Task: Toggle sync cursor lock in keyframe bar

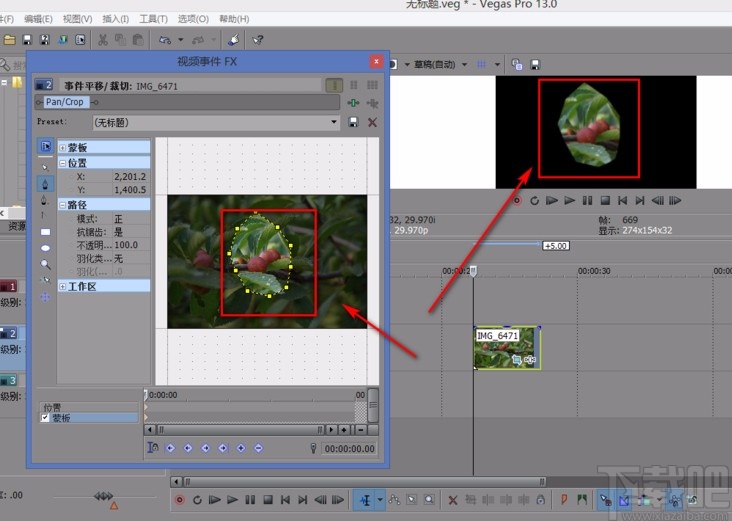Action: (x=153, y=449)
